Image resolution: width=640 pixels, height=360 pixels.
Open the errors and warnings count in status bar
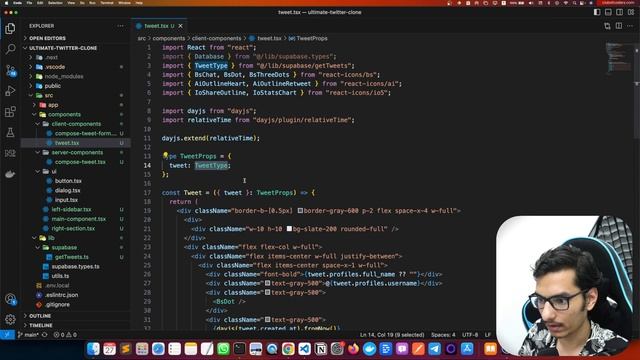65,335
